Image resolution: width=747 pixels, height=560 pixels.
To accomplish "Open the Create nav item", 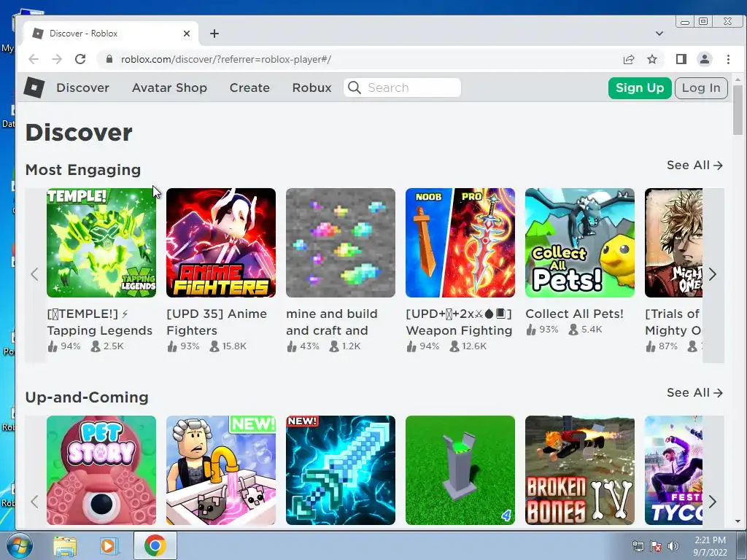I will [249, 87].
